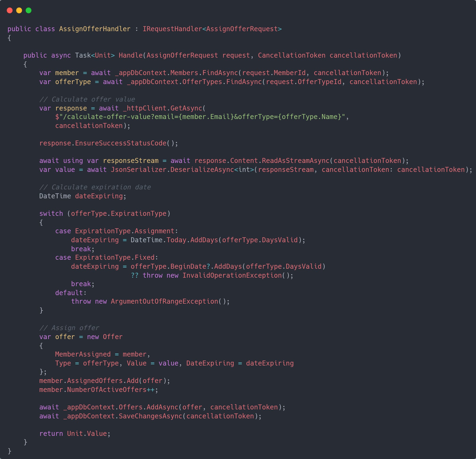476x459 pixels.
Task: Click the Handle method name
Action: (x=130, y=55)
